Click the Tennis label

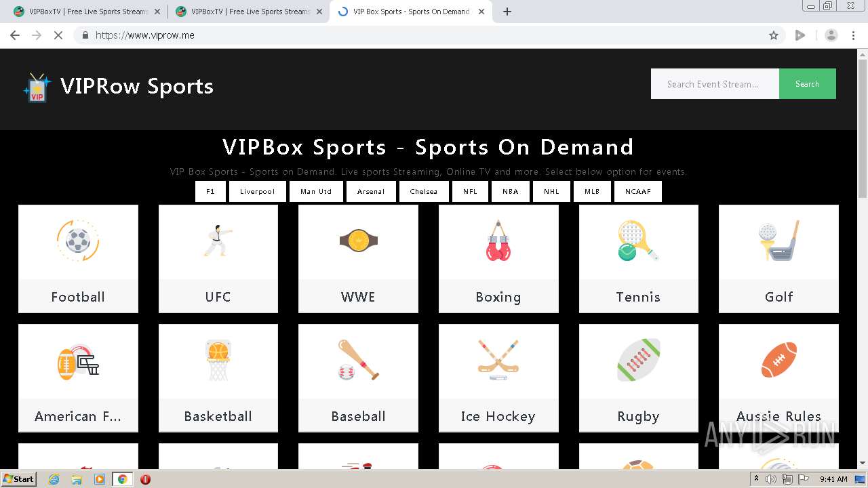click(x=638, y=297)
